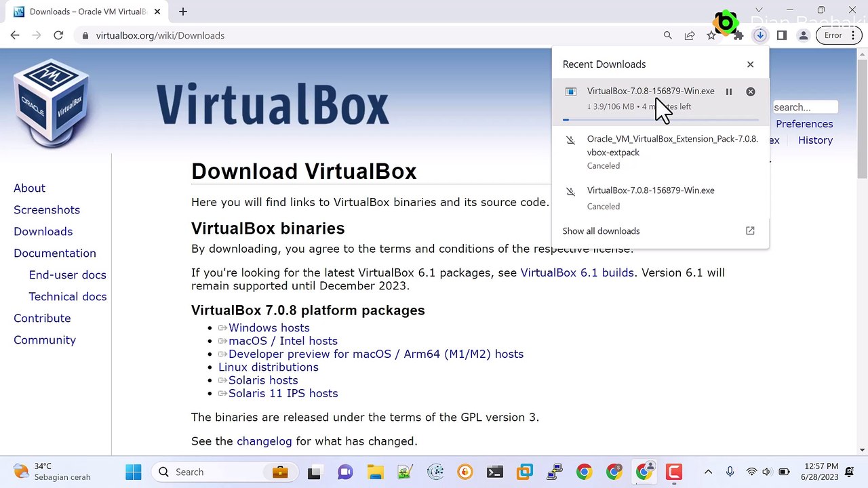Open the red recorder app on the taskbar
Viewport: 868px width, 488px height.
tap(673, 472)
